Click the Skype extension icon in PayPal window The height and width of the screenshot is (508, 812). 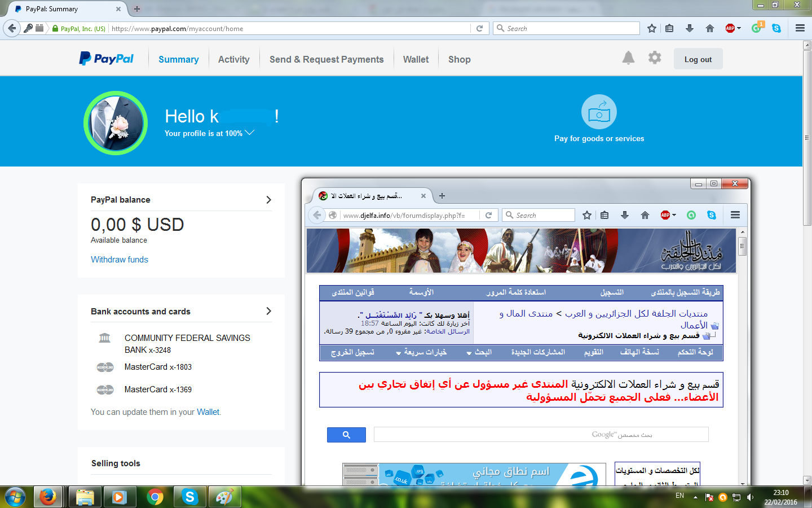pos(776,28)
